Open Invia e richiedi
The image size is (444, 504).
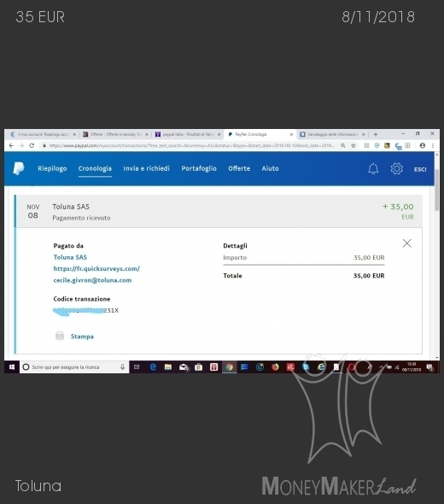click(x=146, y=168)
